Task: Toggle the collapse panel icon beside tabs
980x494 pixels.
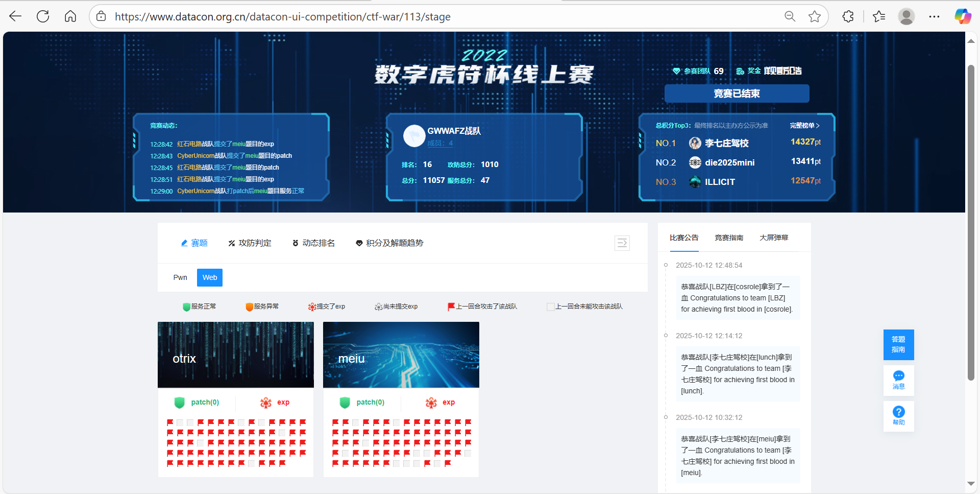Action: pos(622,243)
